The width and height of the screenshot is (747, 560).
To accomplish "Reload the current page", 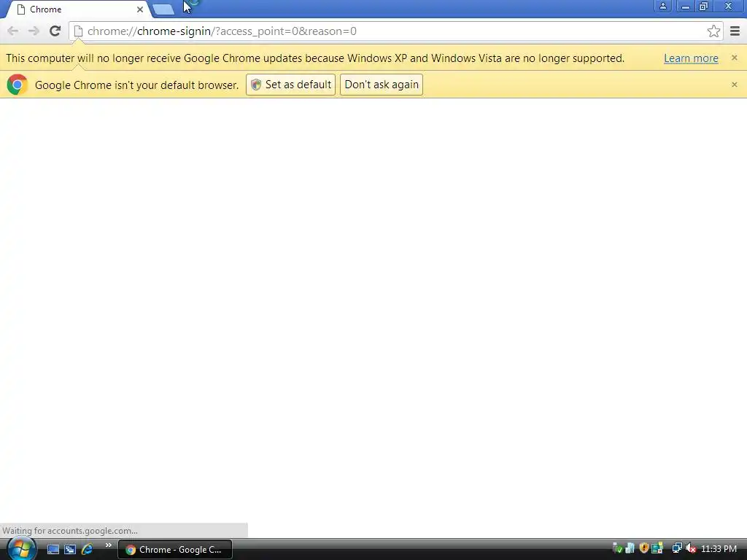I will click(x=55, y=31).
